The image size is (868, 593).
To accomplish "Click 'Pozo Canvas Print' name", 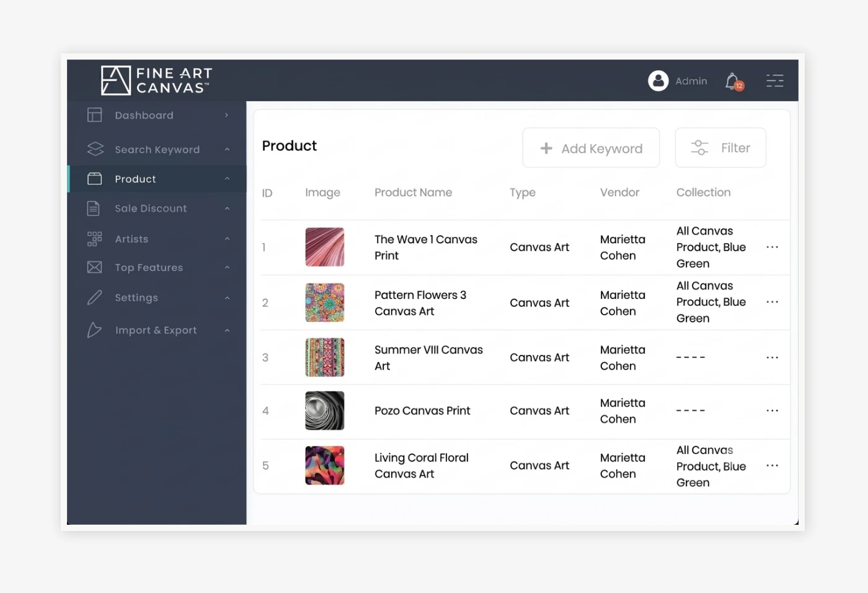I will coord(422,411).
